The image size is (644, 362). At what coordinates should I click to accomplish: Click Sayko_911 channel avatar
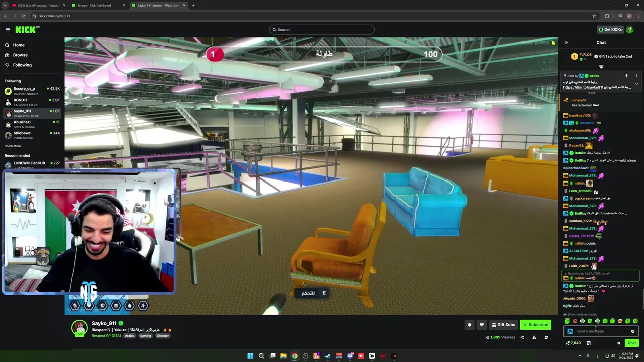79,328
